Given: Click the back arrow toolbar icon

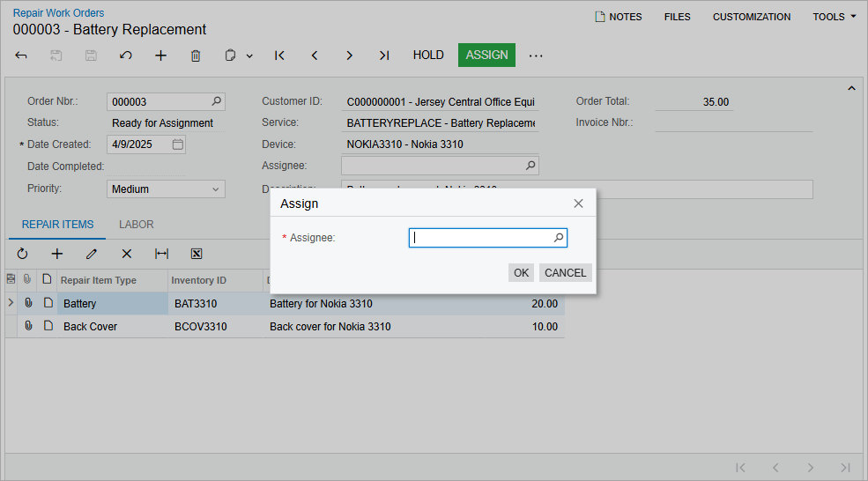Looking at the screenshot, I should (x=21, y=55).
